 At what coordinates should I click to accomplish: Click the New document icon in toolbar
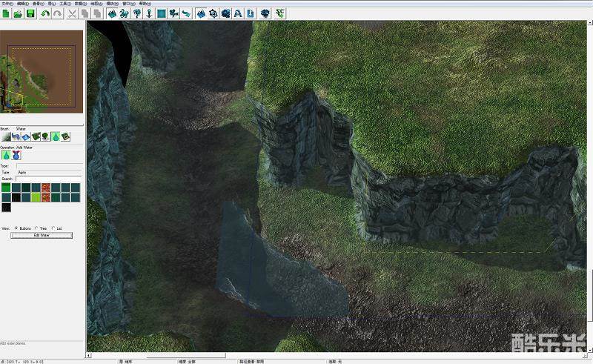click(5, 13)
